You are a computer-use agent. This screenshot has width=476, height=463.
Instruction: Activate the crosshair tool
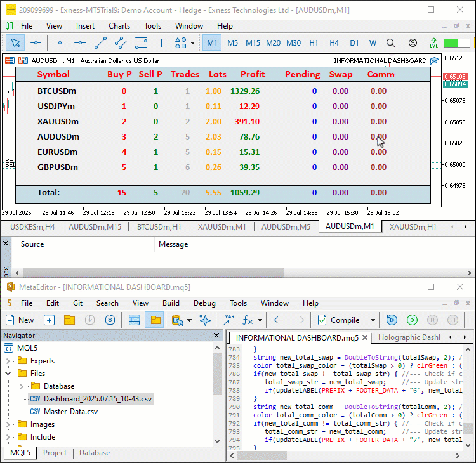36,42
